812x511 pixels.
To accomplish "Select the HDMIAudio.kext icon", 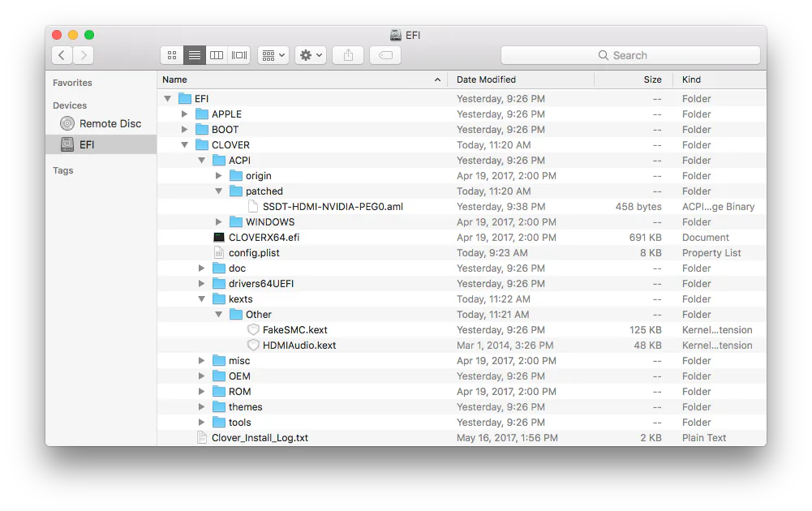I will [253, 346].
